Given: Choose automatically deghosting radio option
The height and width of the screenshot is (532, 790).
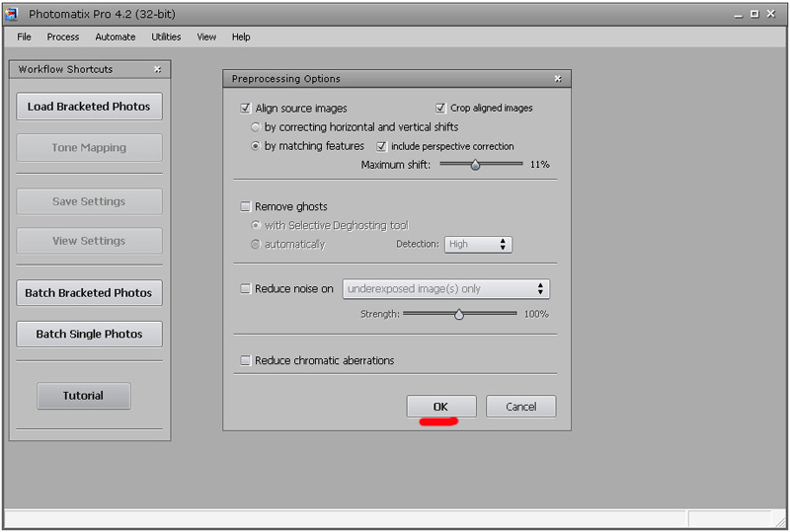Looking at the screenshot, I should [x=256, y=245].
